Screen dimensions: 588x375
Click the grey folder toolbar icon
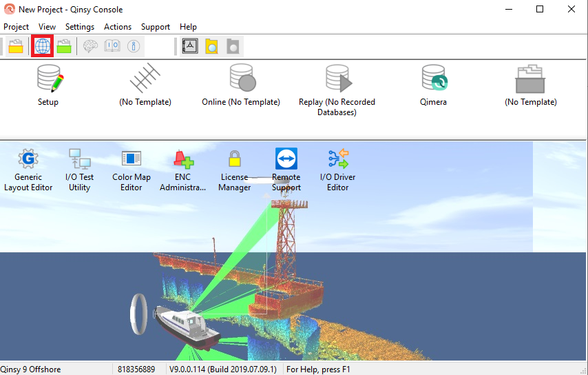[233, 46]
